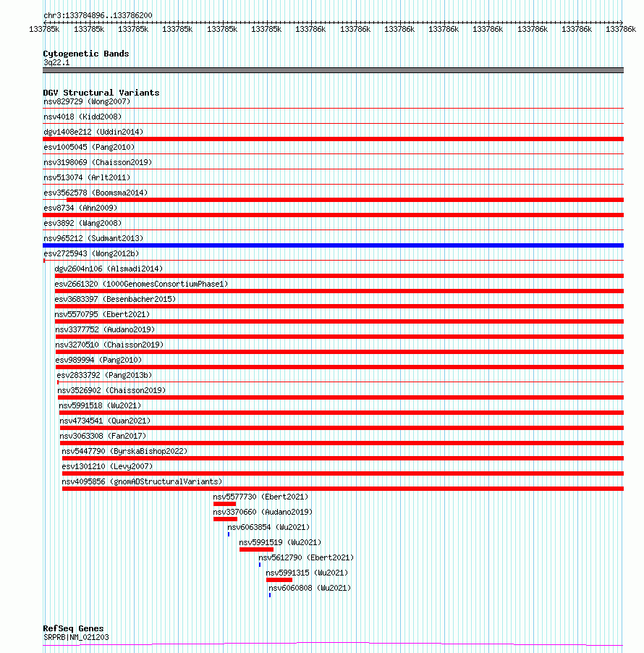
Task: Click the esv2833792 (Pang2013b) small red marker
Action: [58, 382]
